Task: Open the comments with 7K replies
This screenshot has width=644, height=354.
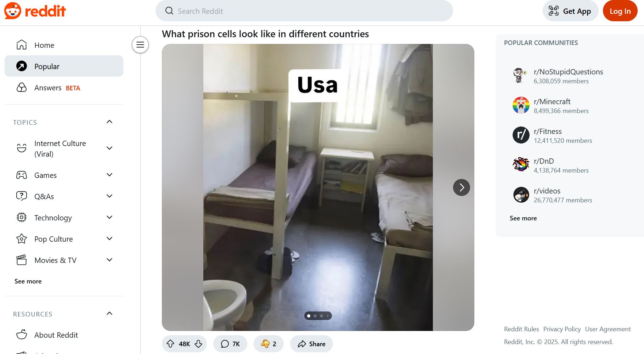Action: pos(230,344)
